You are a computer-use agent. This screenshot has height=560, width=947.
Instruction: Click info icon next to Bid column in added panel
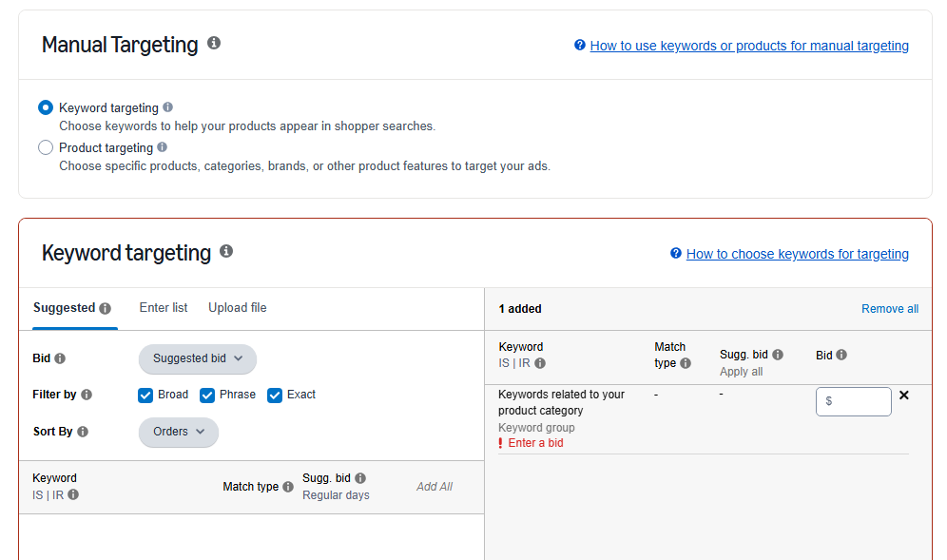841,355
